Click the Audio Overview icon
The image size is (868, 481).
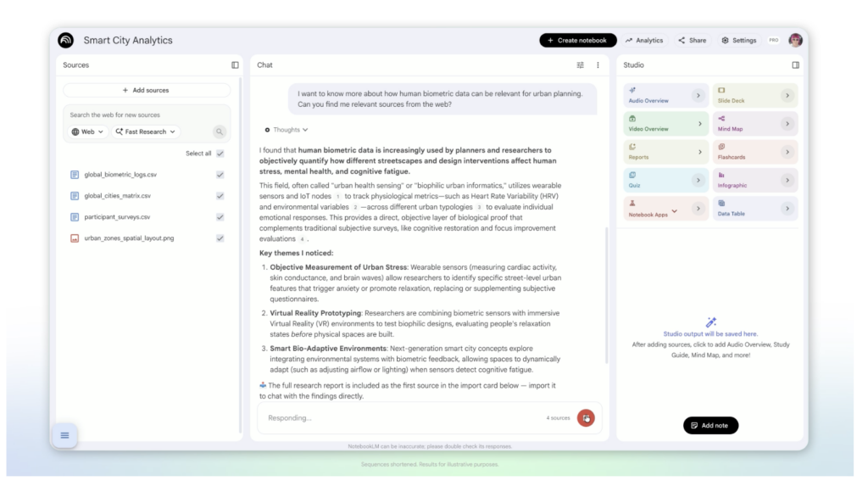[632, 90]
